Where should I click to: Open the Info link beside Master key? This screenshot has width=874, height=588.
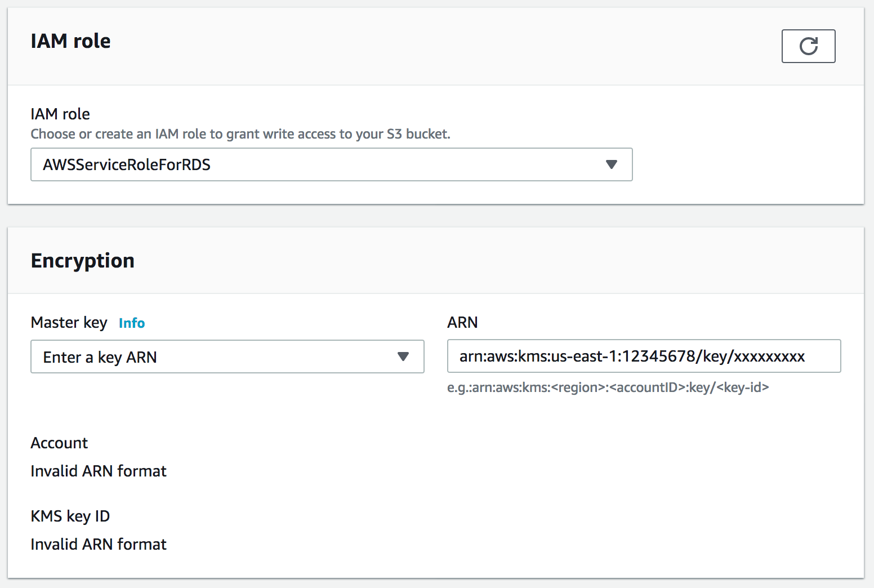[x=132, y=323]
